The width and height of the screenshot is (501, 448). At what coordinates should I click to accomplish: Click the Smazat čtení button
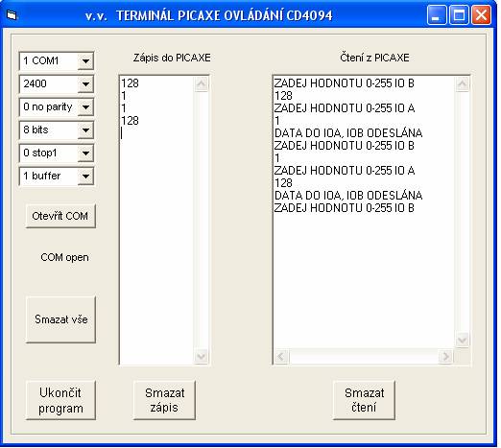pyautogui.click(x=364, y=400)
